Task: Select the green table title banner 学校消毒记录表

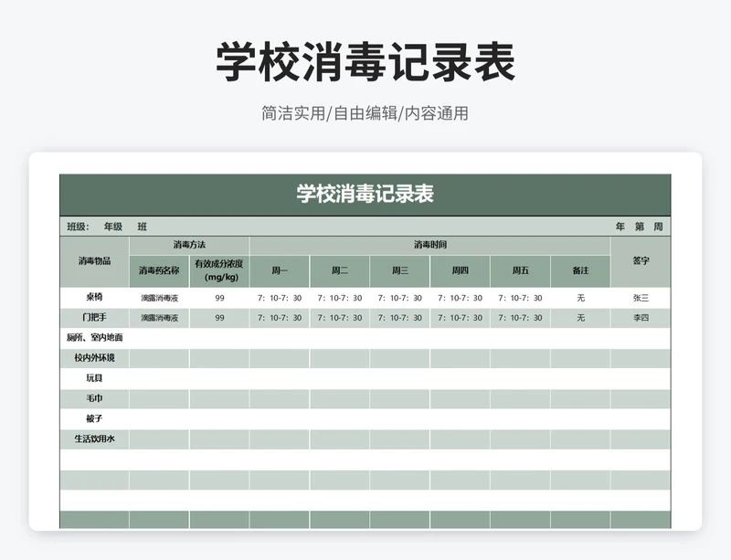Action: pyautogui.click(x=365, y=195)
